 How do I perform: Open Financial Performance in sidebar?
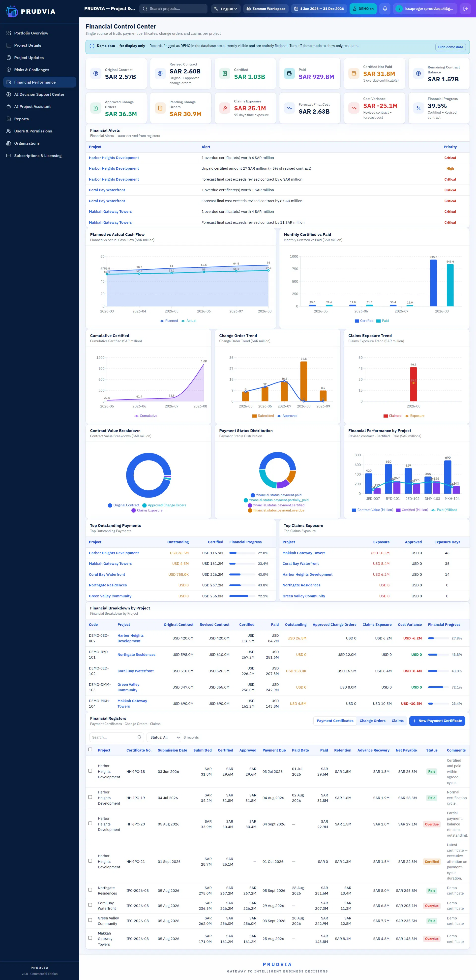pyautogui.click(x=39, y=82)
